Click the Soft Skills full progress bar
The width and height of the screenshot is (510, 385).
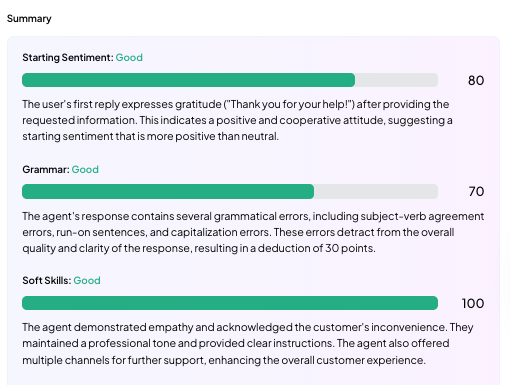(x=230, y=303)
